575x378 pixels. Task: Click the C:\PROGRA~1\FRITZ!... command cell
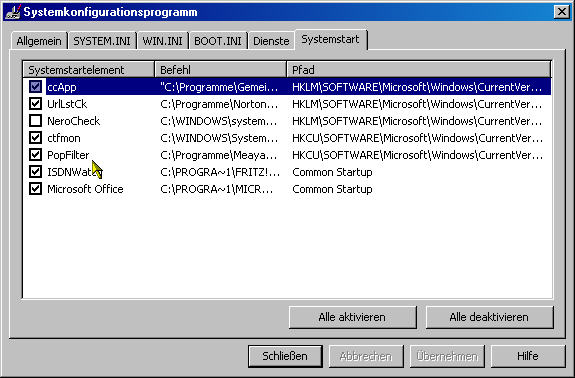click(220, 172)
